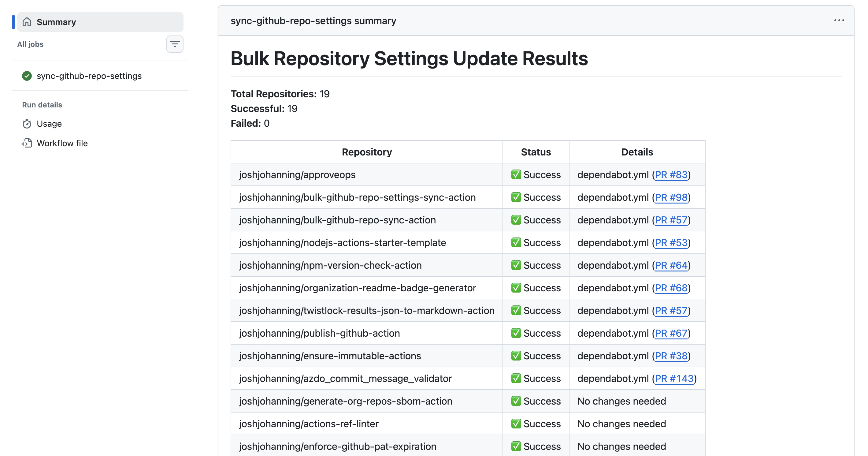Open the filter icon next to All jobs
Image resolution: width=868 pixels, height=456 pixels.
pyautogui.click(x=175, y=44)
